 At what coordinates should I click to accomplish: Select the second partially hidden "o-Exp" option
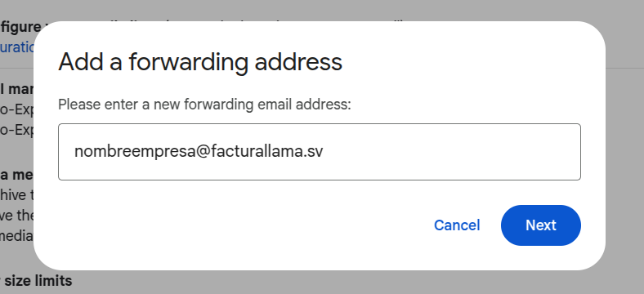coord(17,130)
